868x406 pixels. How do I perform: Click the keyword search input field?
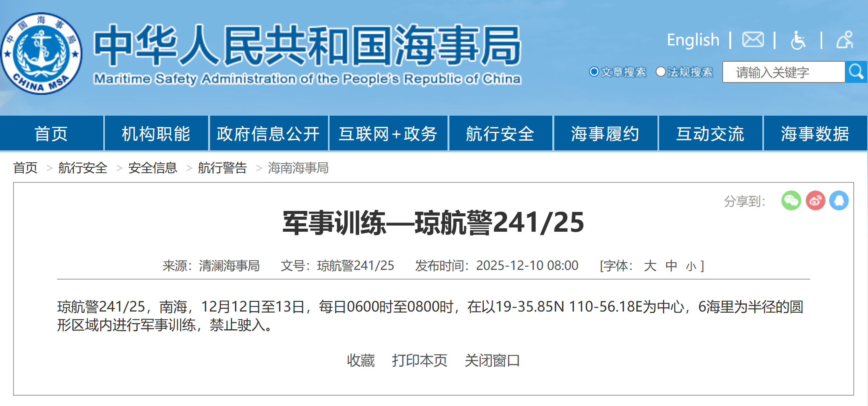coord(782,72)
